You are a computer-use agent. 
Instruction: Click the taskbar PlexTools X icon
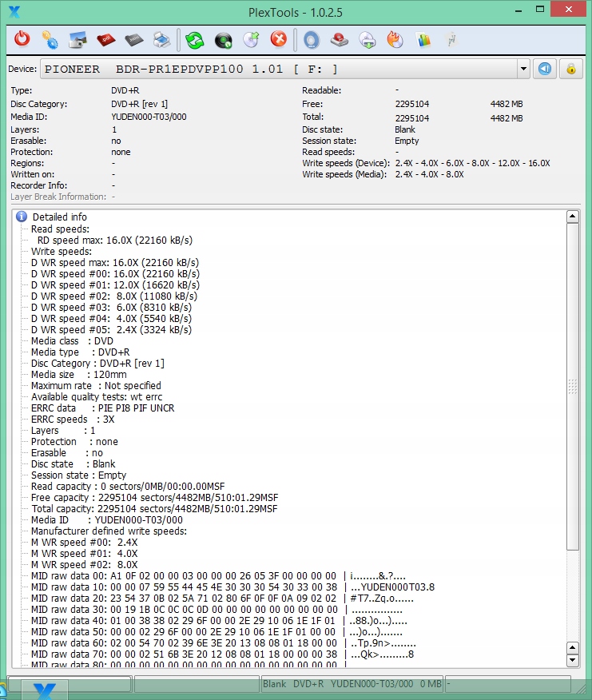point(44,690)
